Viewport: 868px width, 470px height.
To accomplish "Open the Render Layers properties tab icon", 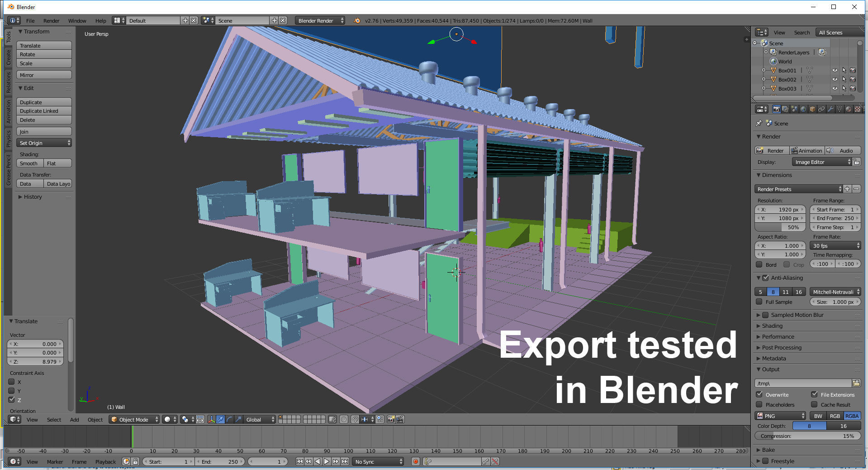I will coord(785,109).
